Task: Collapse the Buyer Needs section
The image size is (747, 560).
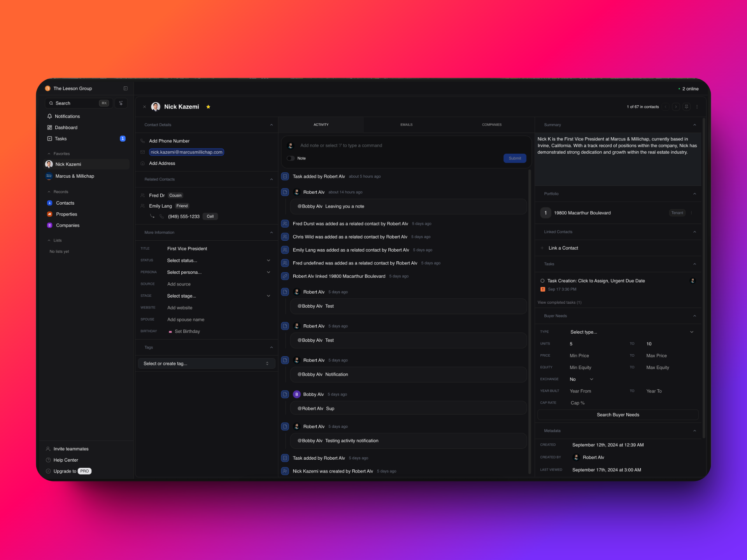Action: (694, 316)
